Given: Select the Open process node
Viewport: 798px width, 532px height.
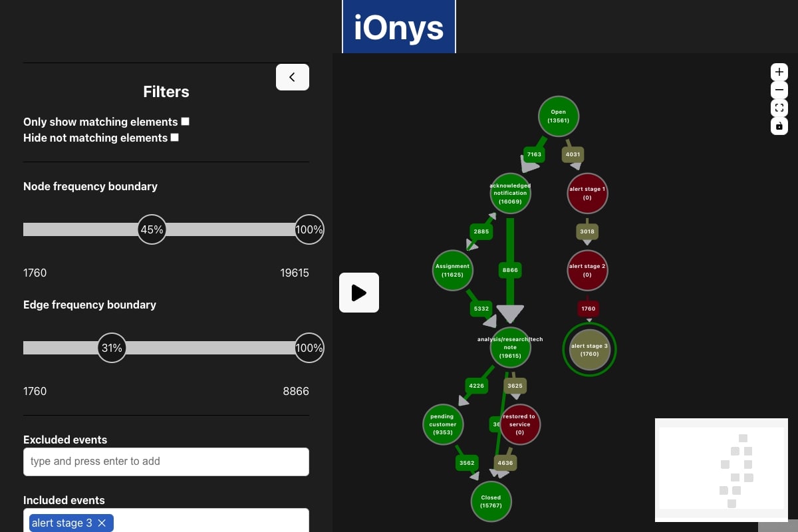Looking at the screenshot, I should 558,116.
